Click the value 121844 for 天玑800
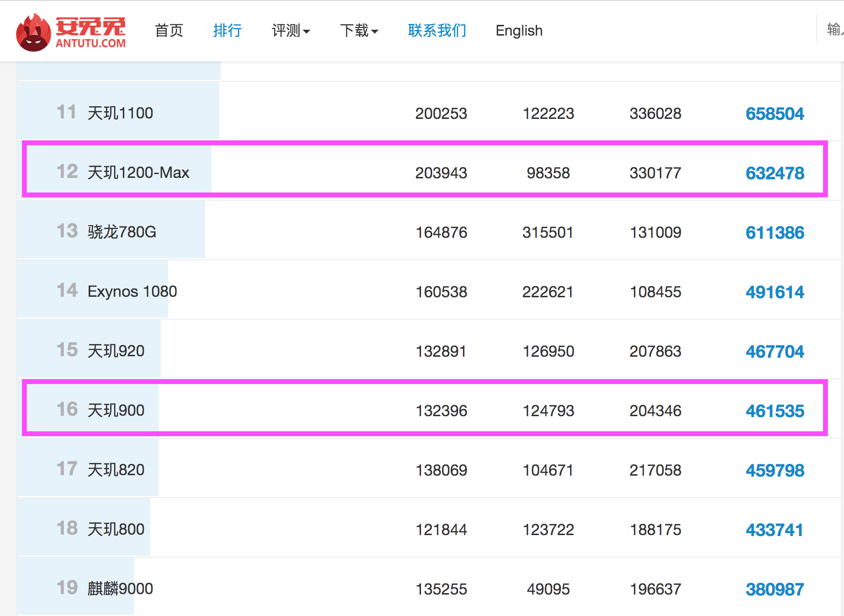This screenshot has width=844, height=616. click(x=441, y=530)
